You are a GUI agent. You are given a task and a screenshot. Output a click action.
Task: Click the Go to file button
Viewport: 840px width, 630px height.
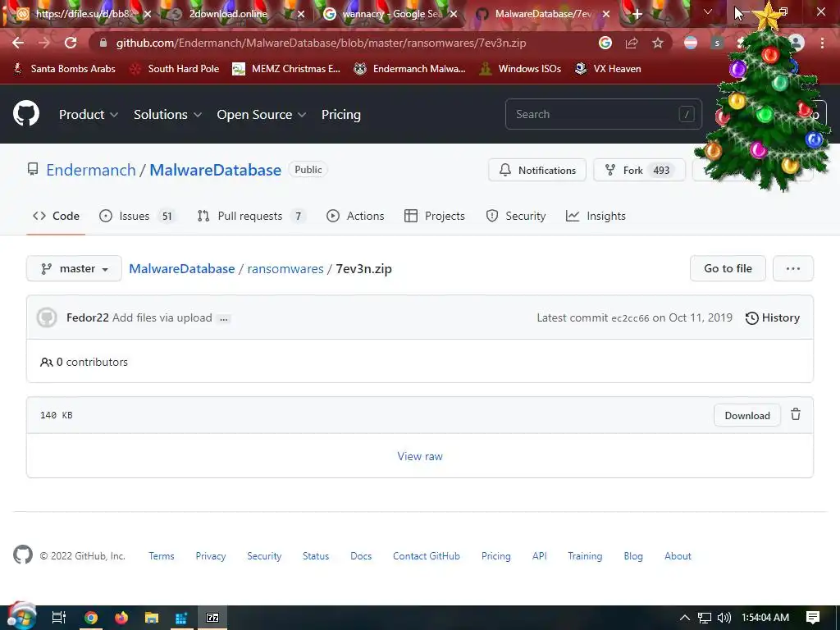728,268
